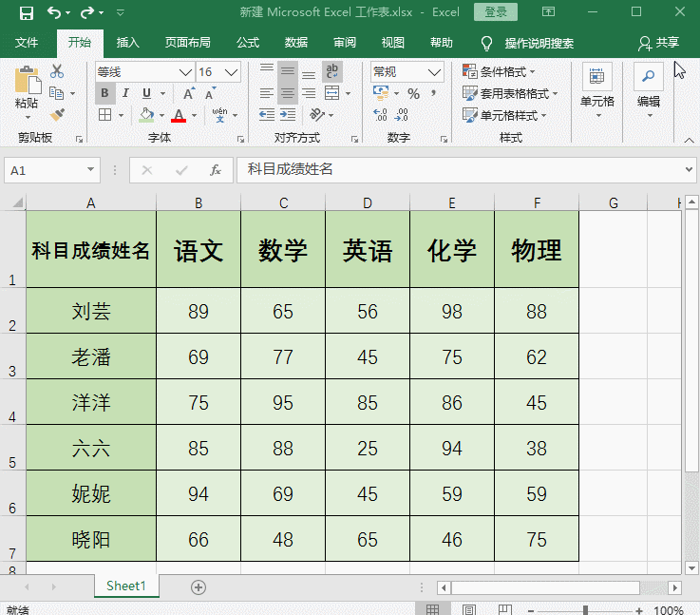Click the red font color swatch
Screen dimensions: 700x615
click(179, 116)
